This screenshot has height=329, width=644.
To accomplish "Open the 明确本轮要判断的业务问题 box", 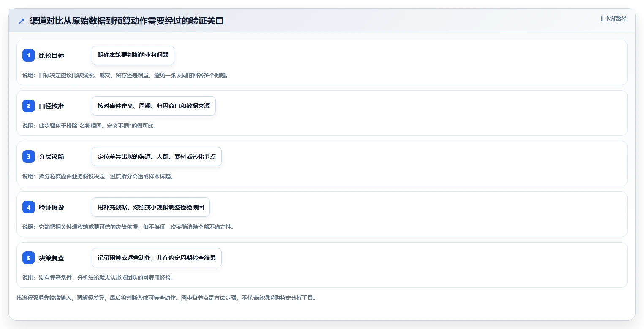I will 133,55.
